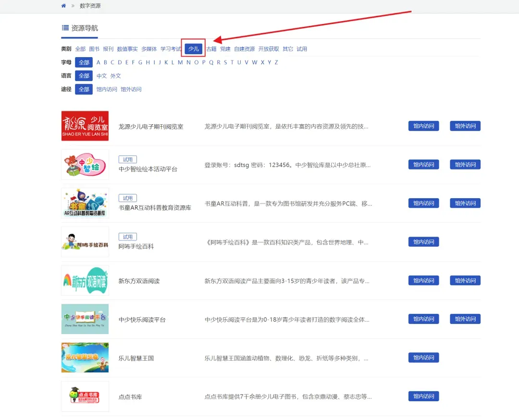Click the 数字资源 breadcrumb text

[90, 6]
